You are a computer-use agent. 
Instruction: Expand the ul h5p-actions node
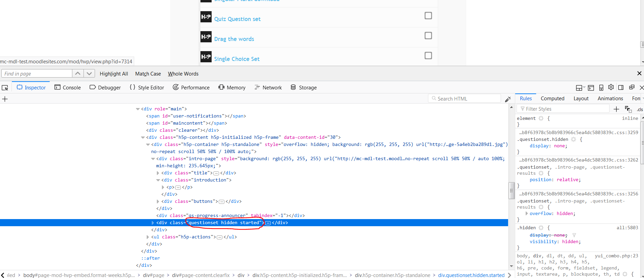[148, 237]
